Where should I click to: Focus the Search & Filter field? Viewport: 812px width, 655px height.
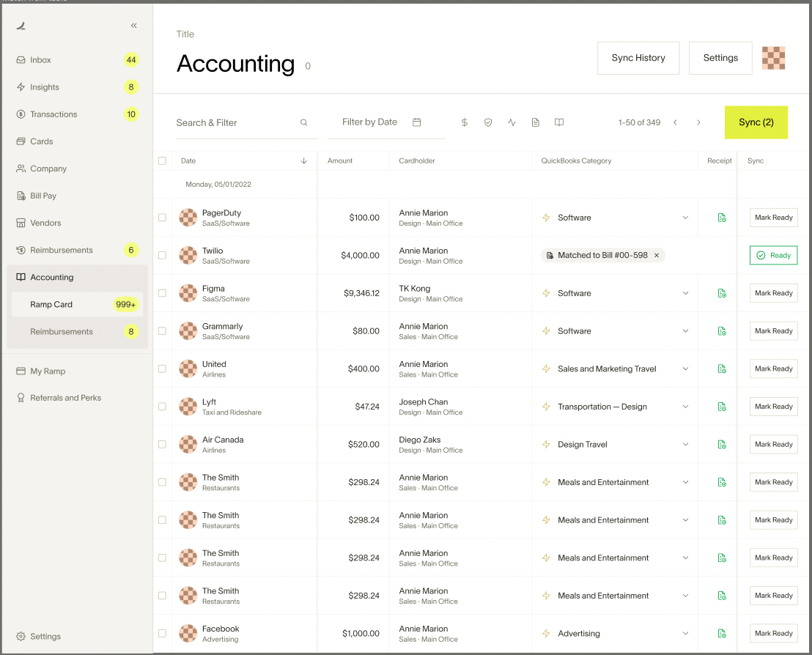(x=246, y=122)
